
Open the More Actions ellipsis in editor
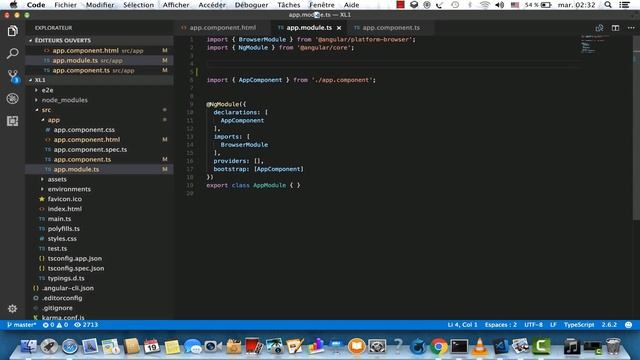click(x=631, y=28)
